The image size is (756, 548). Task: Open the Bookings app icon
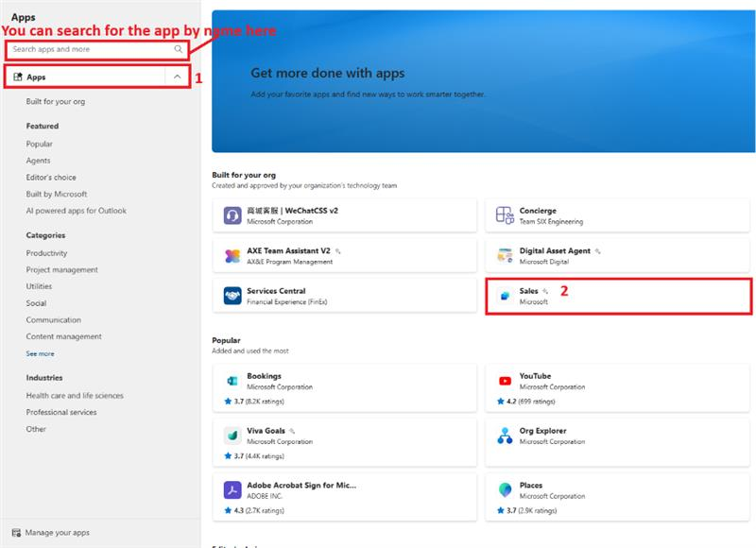tap(232, 380)
